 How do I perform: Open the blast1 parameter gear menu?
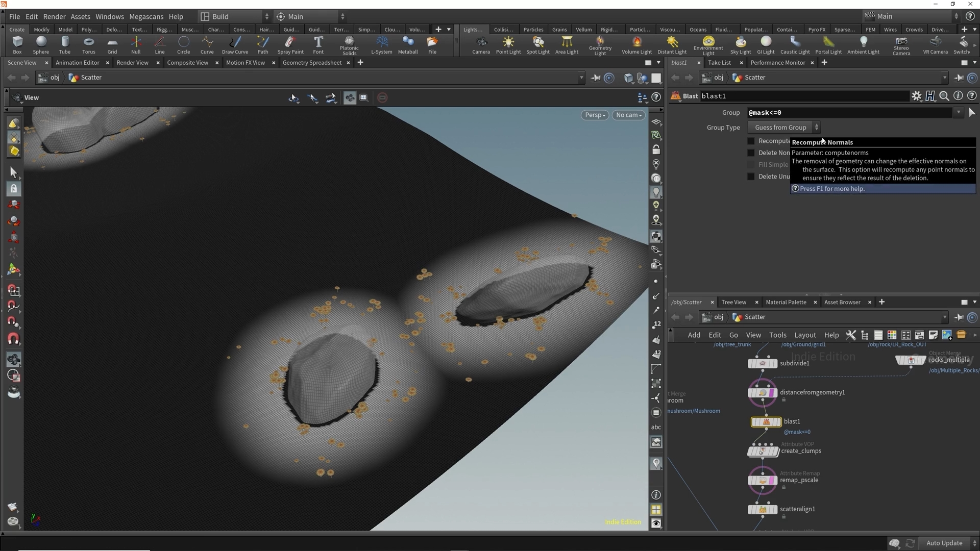tap(917, 96)
